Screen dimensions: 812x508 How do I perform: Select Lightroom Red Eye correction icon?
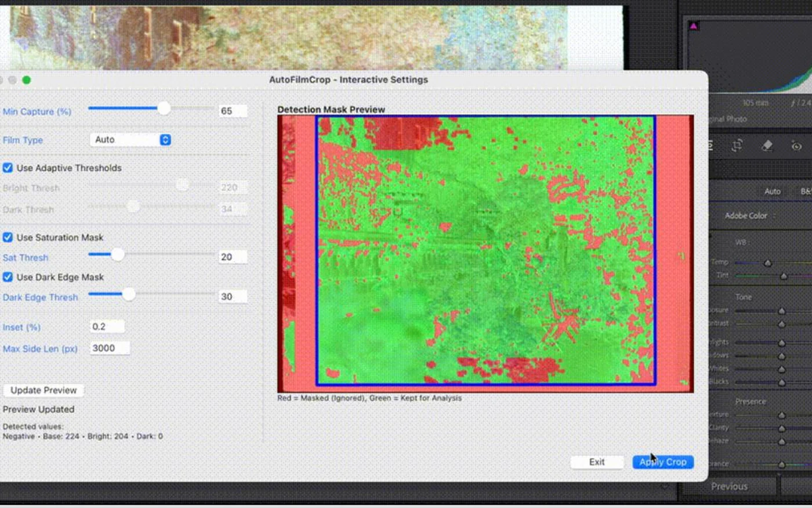pos(797,146)
